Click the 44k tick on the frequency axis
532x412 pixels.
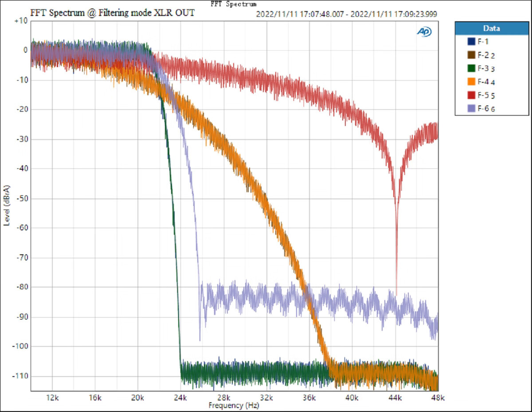click(x=395, y=397)
